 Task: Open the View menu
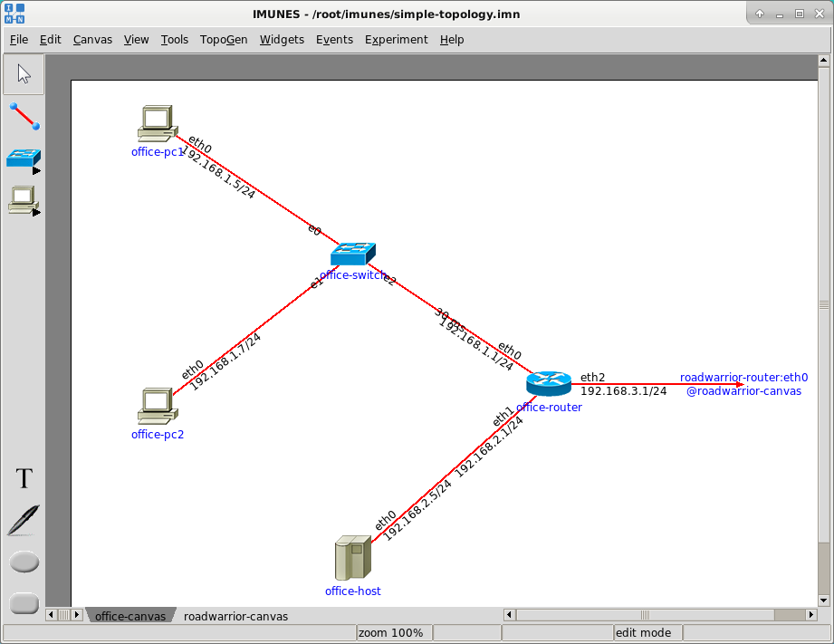pyautogui.click(x=136, y=39)
